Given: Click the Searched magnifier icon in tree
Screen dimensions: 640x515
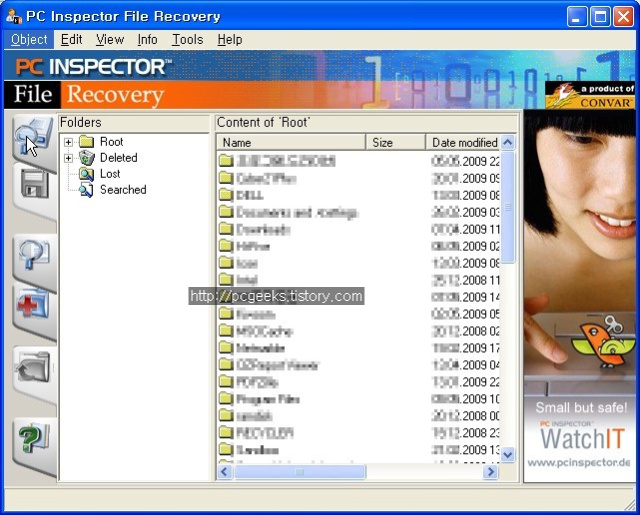Looking at the screenshot, I should pos(86,190).
